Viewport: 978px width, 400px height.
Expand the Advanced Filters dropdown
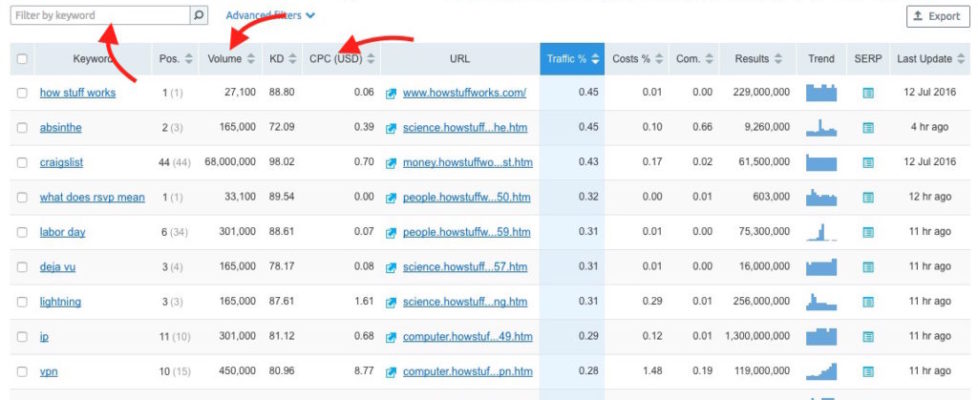(x=270, y=16)
